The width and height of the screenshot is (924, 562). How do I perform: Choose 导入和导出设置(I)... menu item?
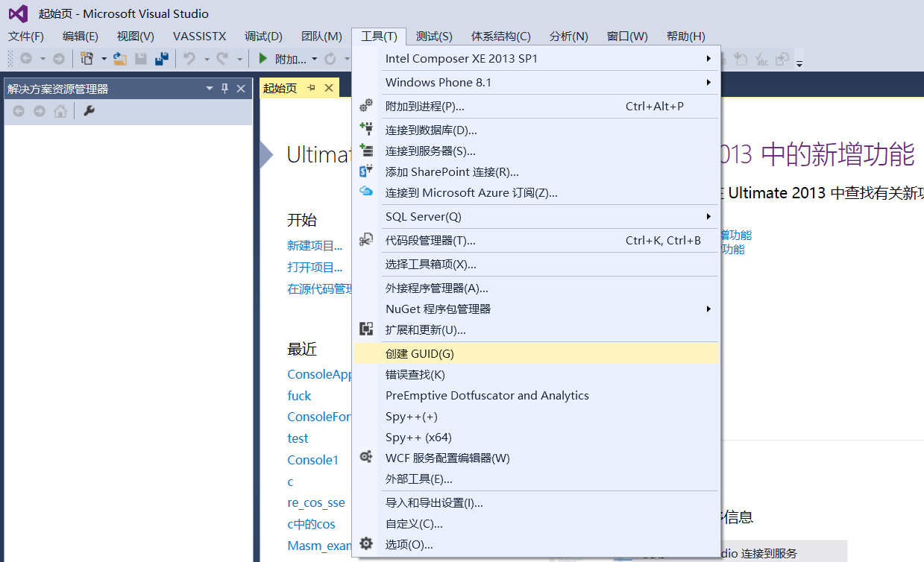pos(537,502)
